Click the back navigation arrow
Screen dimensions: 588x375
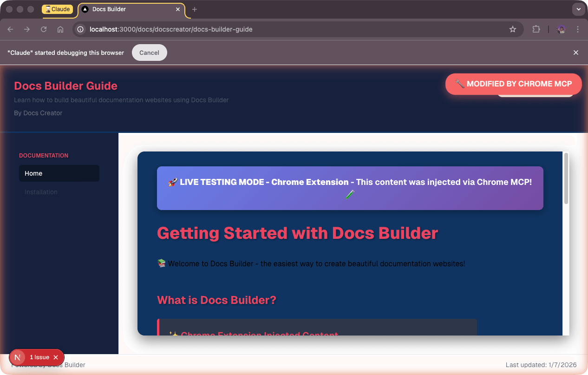[x=10, y=29]
